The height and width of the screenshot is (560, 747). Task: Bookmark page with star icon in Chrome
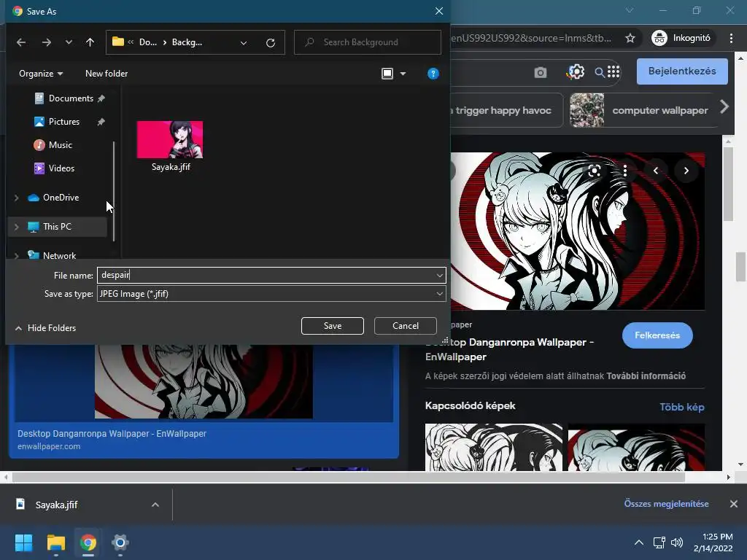click(x=630, y=38)
